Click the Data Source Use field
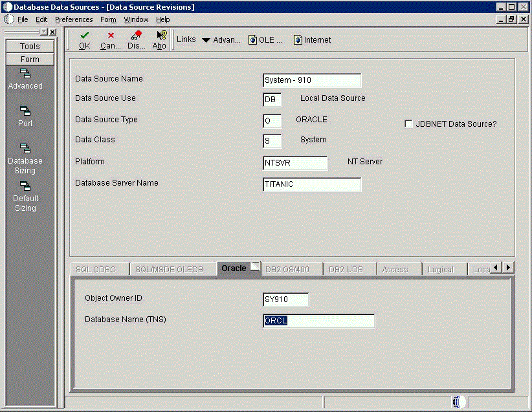Viewport: 532px width, 412px height. point(272,100)
